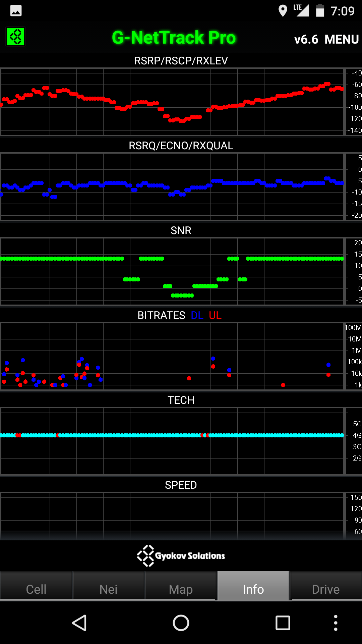Screen dimensions: 362x644
Task: Tap inside the SNR chart area
Action: (x=173, y=272)
